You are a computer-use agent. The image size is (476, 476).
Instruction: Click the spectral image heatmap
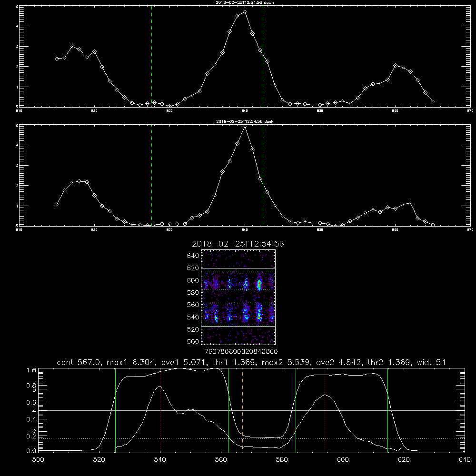click(238, 297)
